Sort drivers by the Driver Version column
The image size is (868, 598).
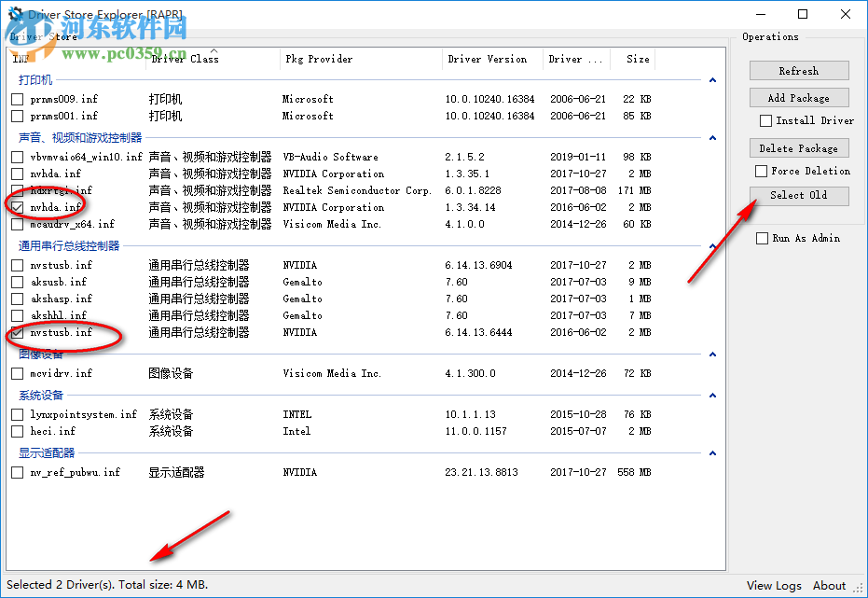click(489, 59)
